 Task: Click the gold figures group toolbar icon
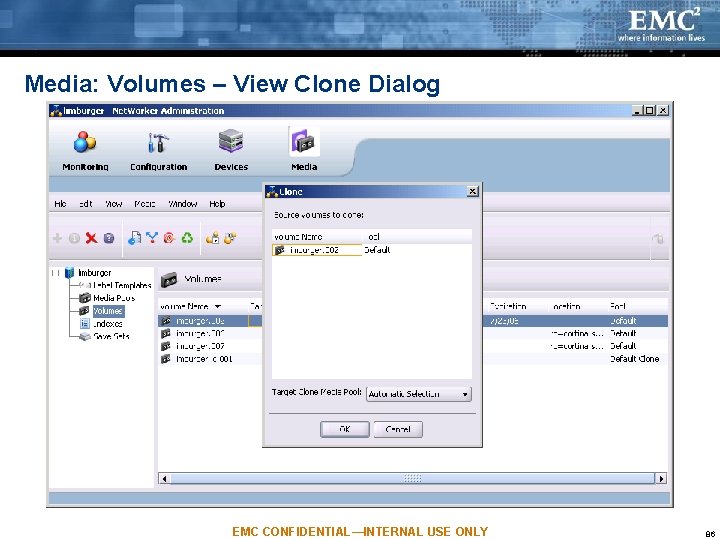230,237
